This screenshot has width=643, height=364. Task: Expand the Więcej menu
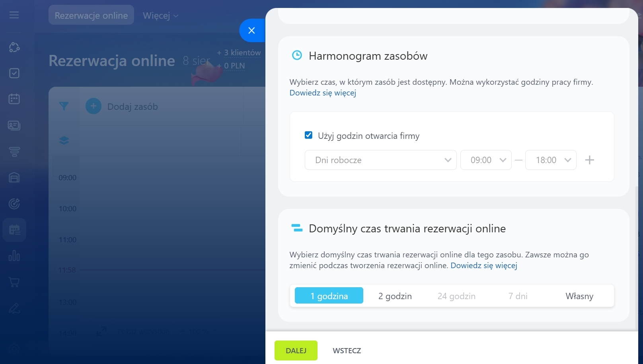pyautogui.click(x=160, y=16)
